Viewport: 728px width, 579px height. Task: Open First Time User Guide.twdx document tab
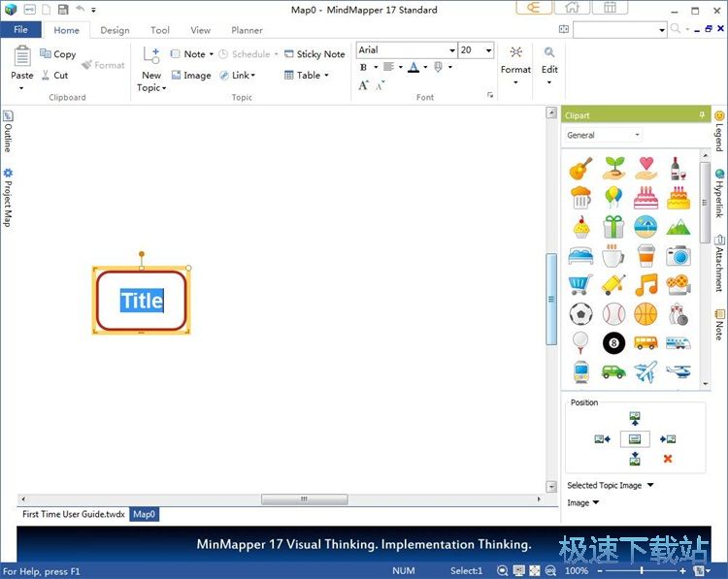point(74,514)
